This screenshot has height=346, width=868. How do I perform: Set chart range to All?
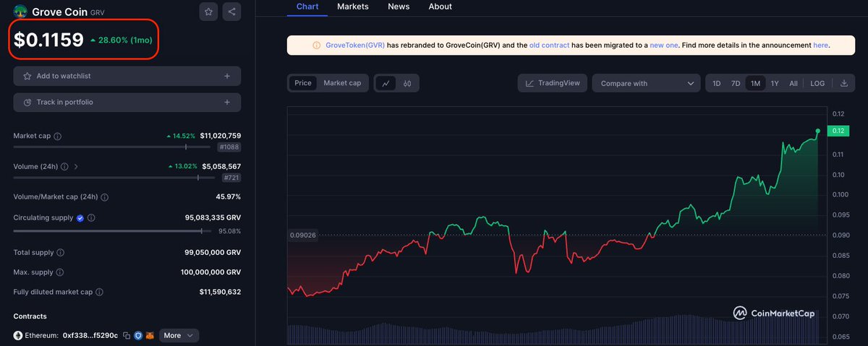793,84
